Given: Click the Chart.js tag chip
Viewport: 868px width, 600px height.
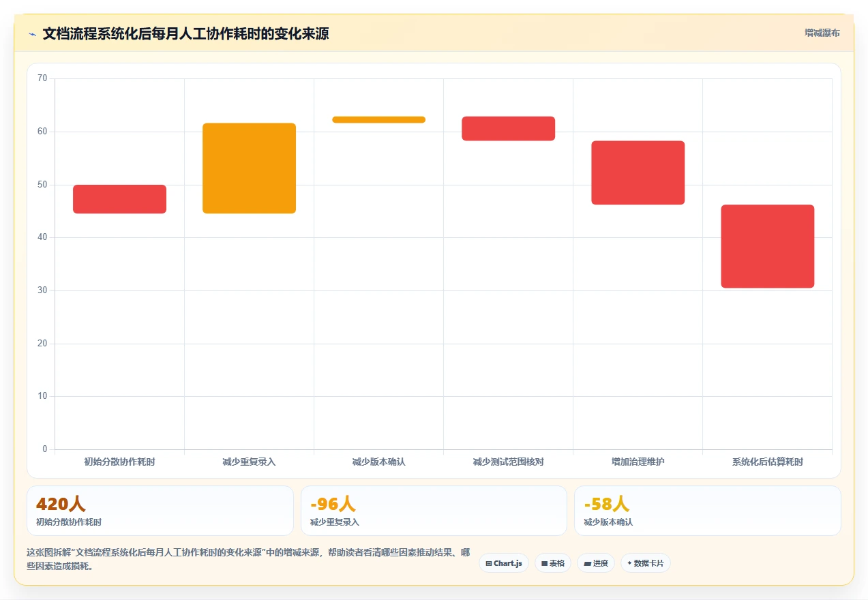Looking at the screenshot, I should click(504, 563).
